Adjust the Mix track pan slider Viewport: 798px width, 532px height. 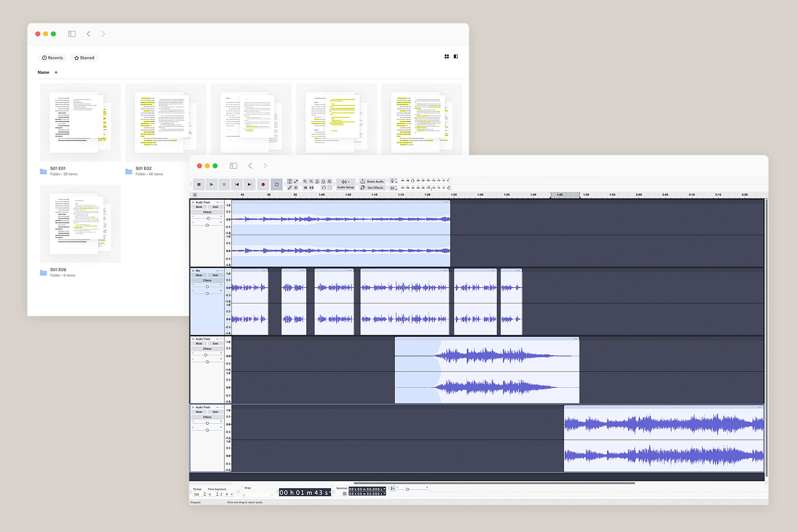(207, 294)
